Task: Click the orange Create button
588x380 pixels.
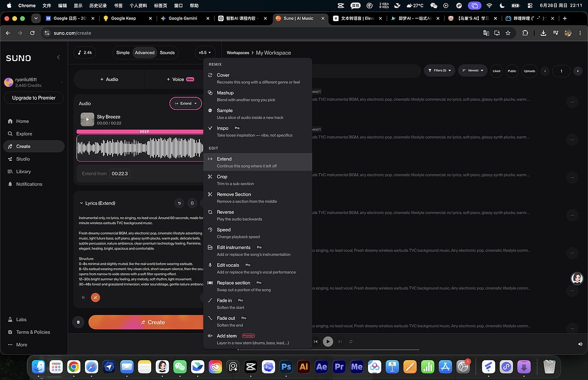Action: 146,322
